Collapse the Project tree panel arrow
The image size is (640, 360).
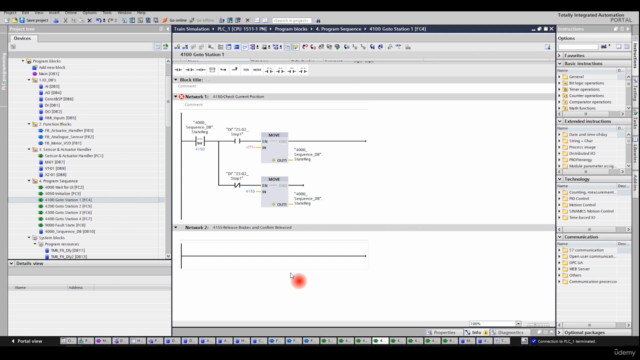pos(168,29)
